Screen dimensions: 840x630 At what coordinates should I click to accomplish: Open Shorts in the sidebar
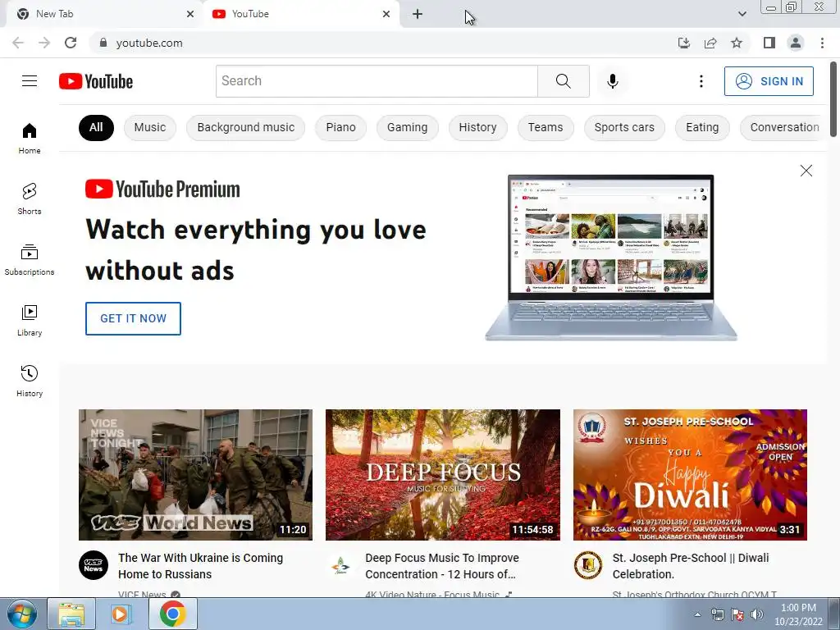pos(30,199)
